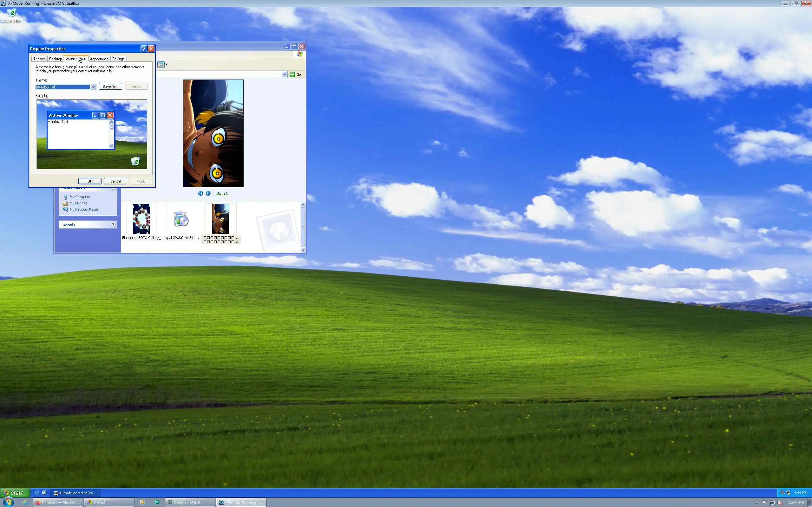Select the Blue lock FOTO Gallery thumbnail
The height and width of the screenshot is (507, 812).
point(141,219)
